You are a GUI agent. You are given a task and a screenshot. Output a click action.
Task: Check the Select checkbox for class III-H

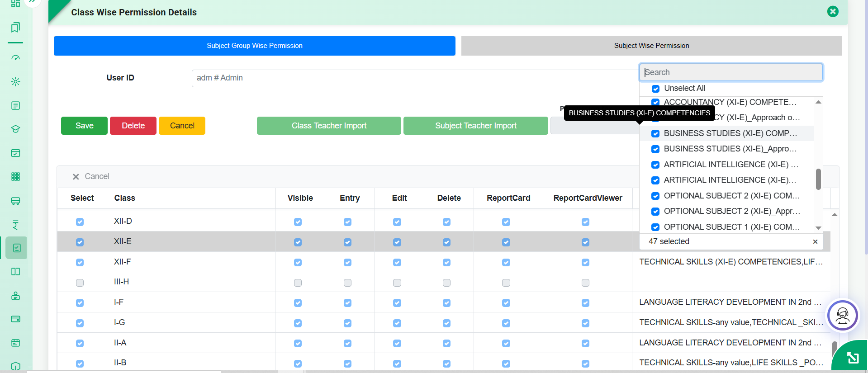tap(80, 283)
